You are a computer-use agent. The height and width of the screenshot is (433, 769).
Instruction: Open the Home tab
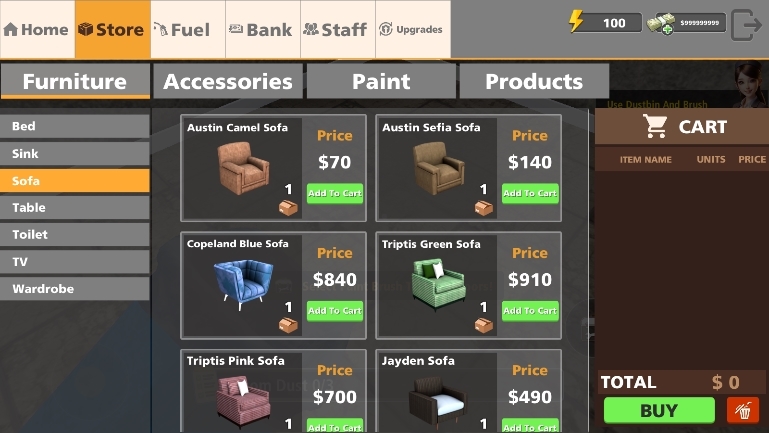click(37, 29)
